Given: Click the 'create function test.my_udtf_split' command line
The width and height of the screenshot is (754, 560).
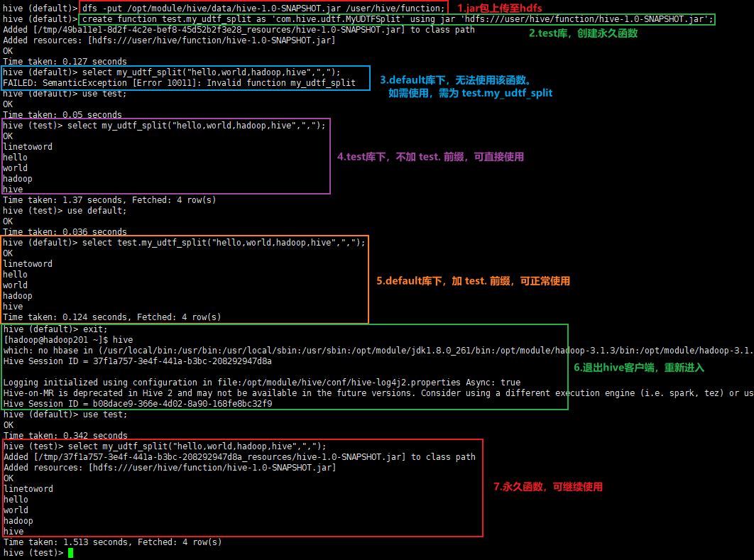Looking at the screenshot, I should pos(358,19).
